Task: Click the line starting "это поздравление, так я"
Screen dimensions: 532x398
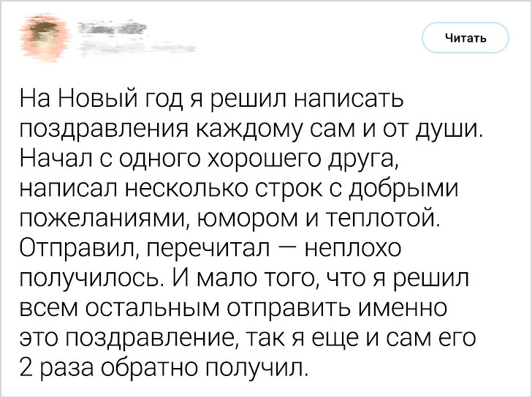Action: (x=247, y=337)
